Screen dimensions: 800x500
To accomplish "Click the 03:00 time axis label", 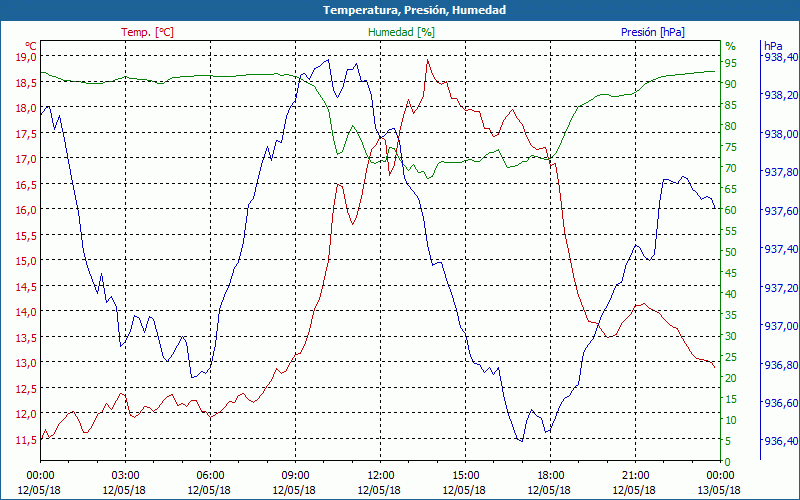I will click(125, 476).
